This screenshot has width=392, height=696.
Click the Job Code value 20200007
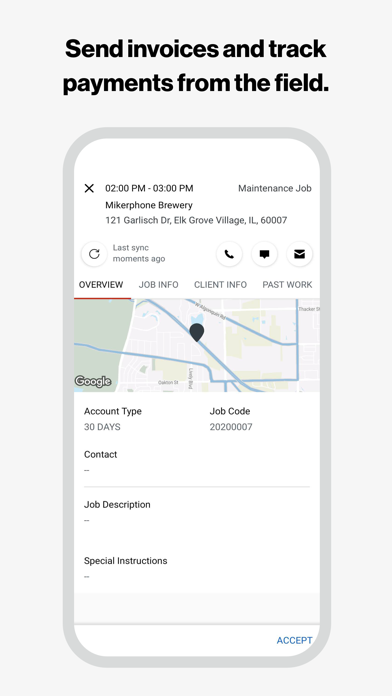231,427
